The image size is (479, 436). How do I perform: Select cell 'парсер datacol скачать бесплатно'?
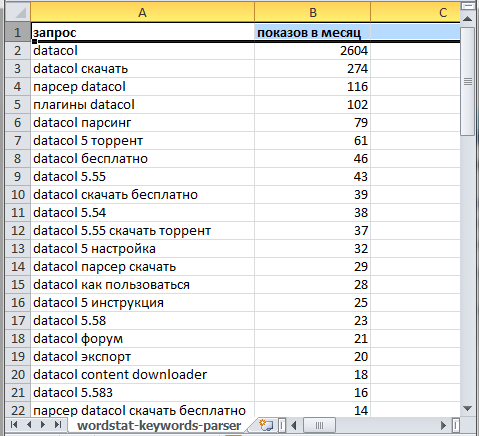[142, 410]
